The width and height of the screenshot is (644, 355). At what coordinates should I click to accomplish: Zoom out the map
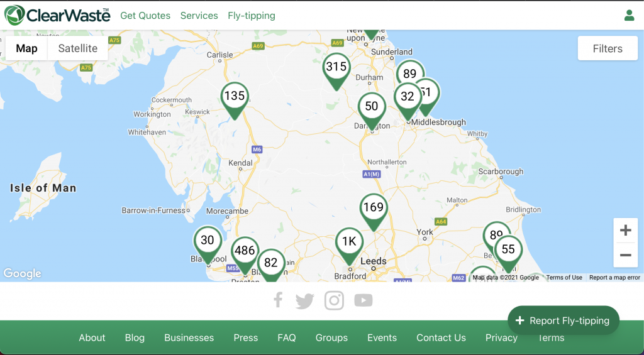(626, 255)
